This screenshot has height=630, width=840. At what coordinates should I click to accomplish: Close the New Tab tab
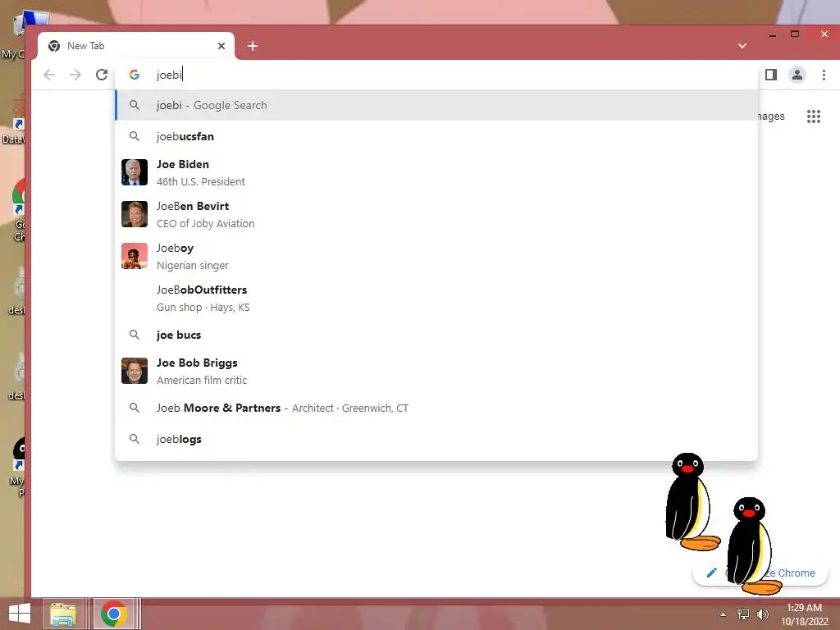pyautogui.click(x=221, y=46)
